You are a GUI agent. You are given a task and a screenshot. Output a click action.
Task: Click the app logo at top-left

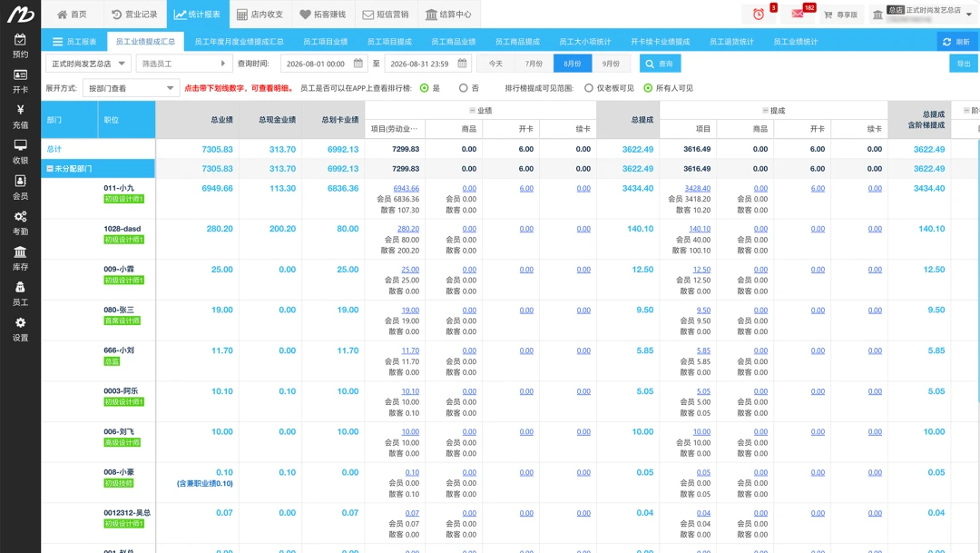[20, 14]
